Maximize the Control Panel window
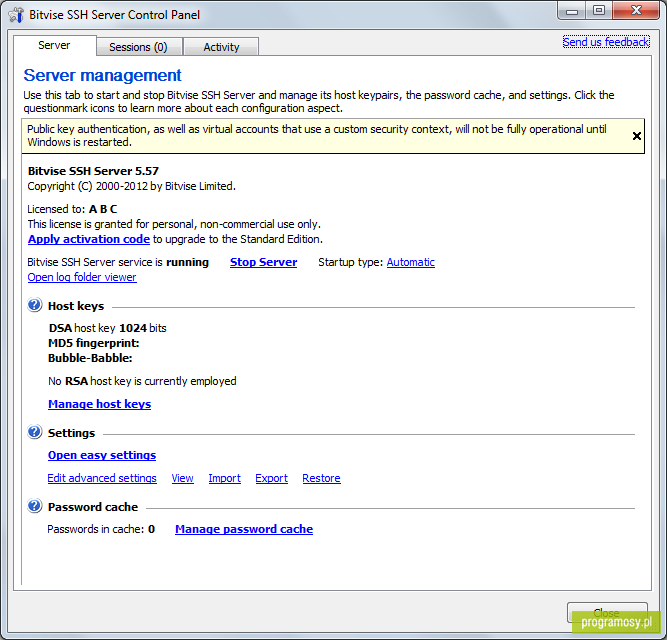 (599, 11)
